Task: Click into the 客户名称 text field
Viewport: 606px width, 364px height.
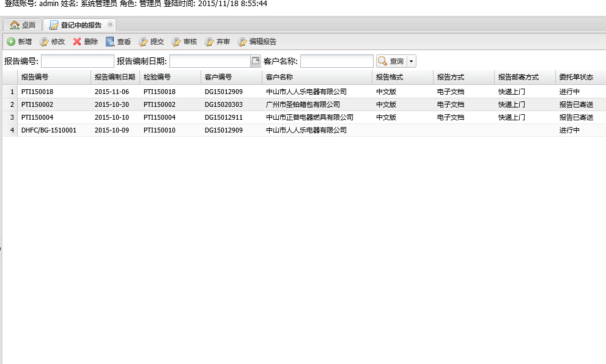Action: [x=336, y=61]
